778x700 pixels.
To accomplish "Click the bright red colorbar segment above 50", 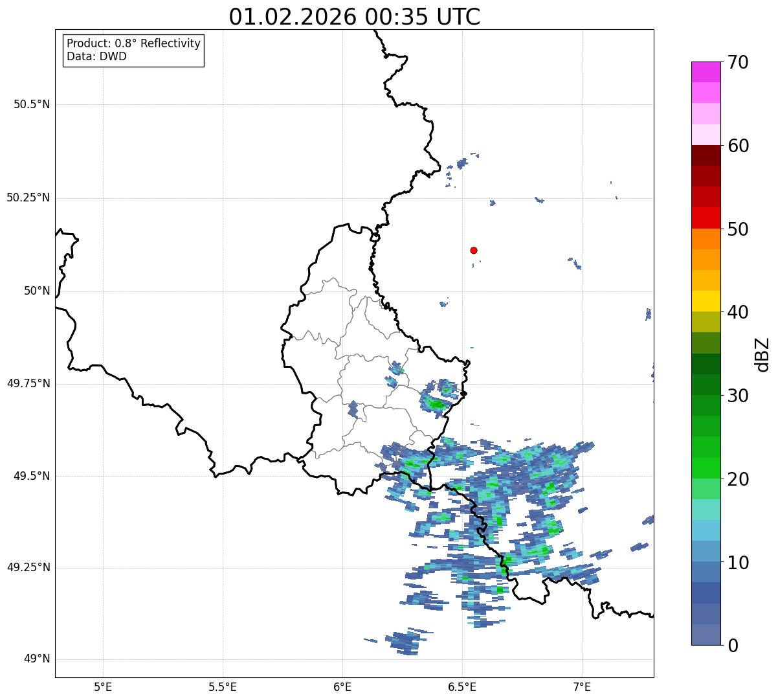I will tap(706, 218).
